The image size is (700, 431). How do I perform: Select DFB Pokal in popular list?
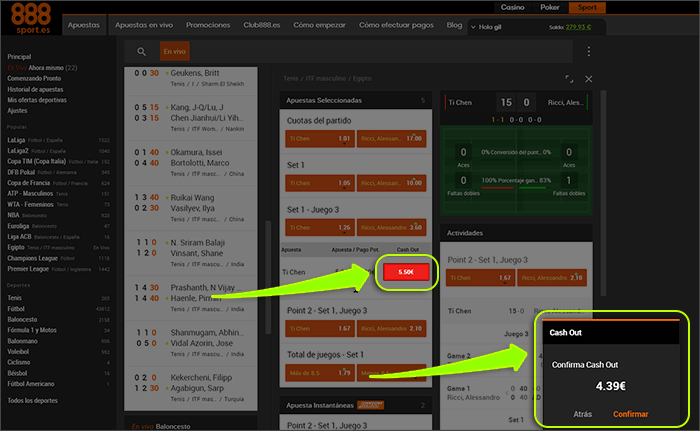tap(58, 172)
